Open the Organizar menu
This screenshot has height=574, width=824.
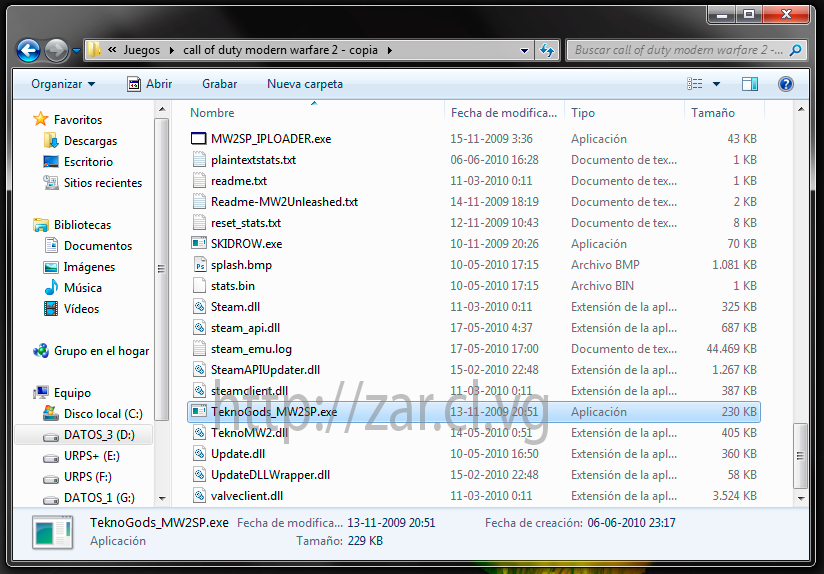(x=63, y=84)
